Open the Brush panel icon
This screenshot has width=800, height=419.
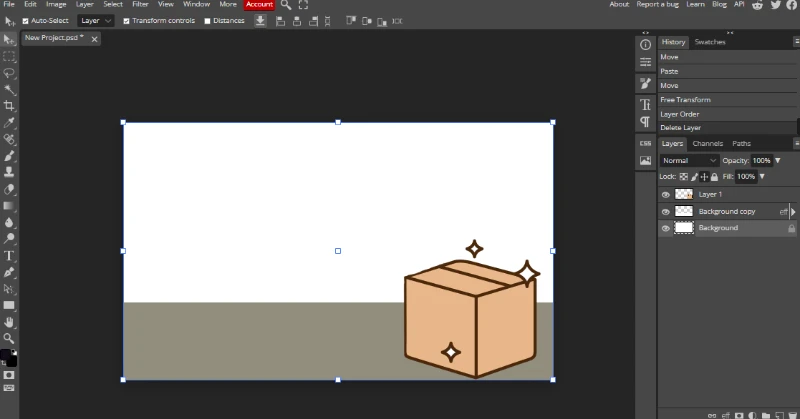645,83
